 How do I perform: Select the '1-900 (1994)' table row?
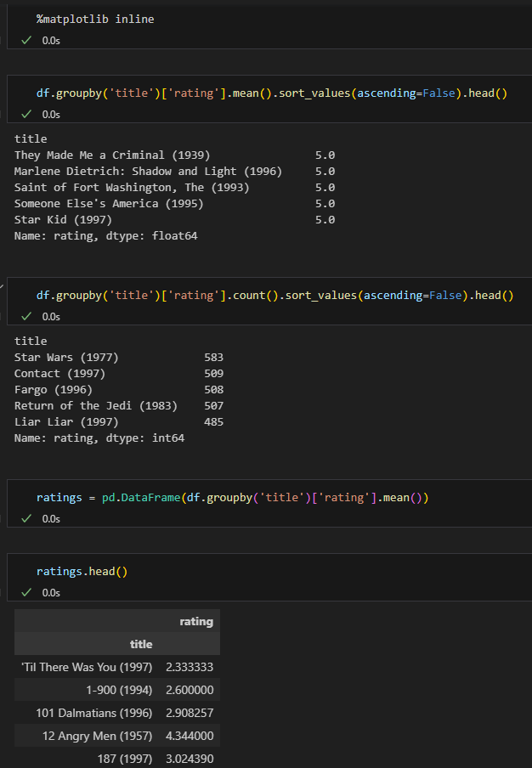coord(117,690)
